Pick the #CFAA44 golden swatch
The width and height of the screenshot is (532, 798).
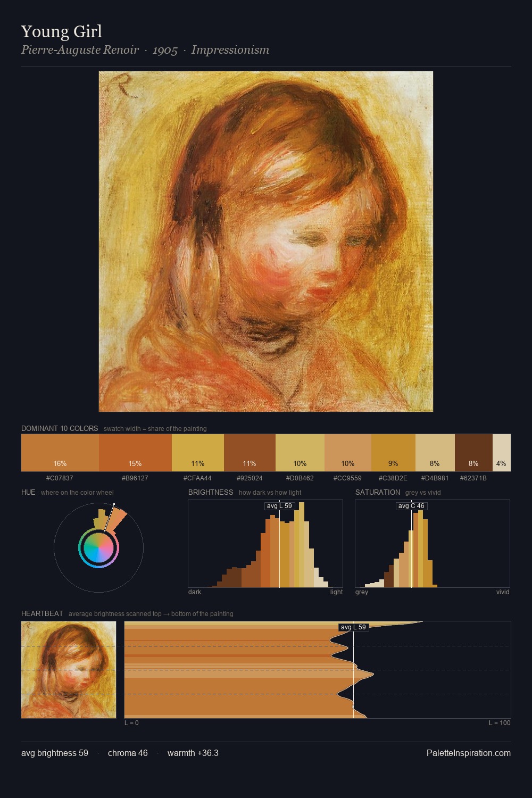(198, 453)
